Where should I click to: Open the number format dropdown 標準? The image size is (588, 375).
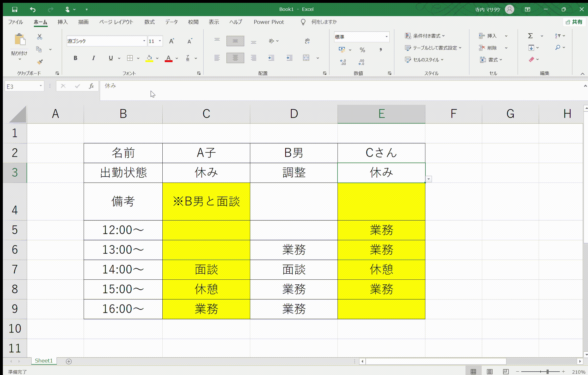point(386,37)
